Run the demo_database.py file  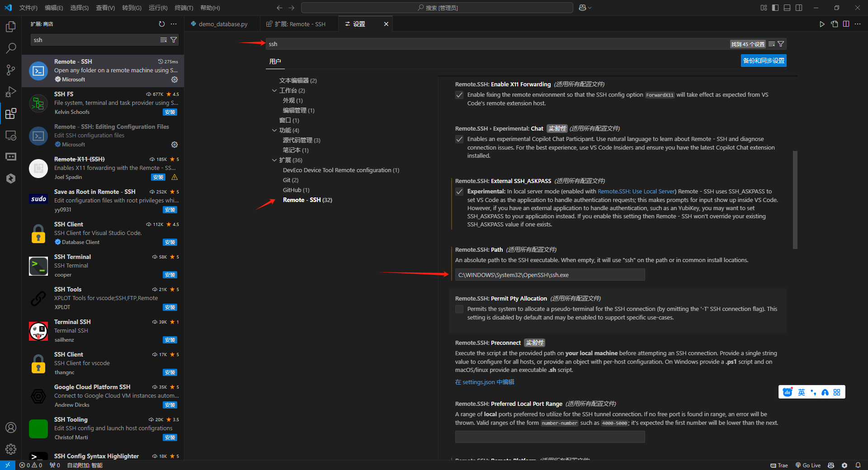coord(822,24)
